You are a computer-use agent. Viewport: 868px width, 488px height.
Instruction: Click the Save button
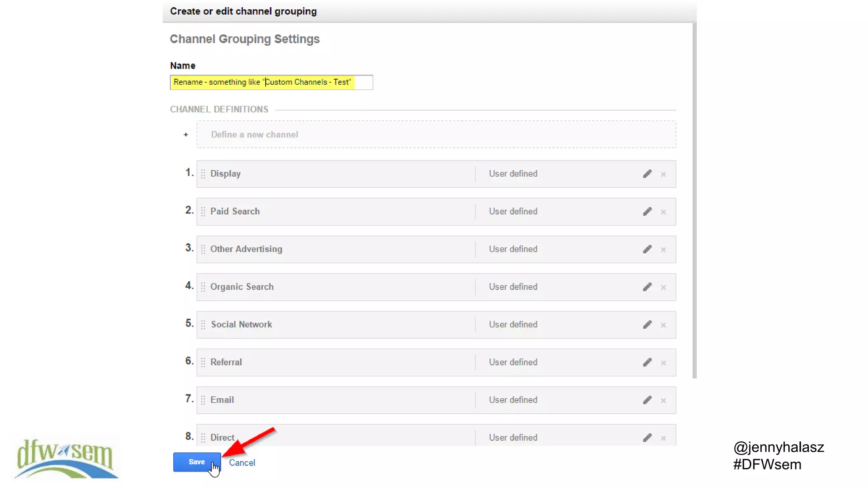click(196, 462)
